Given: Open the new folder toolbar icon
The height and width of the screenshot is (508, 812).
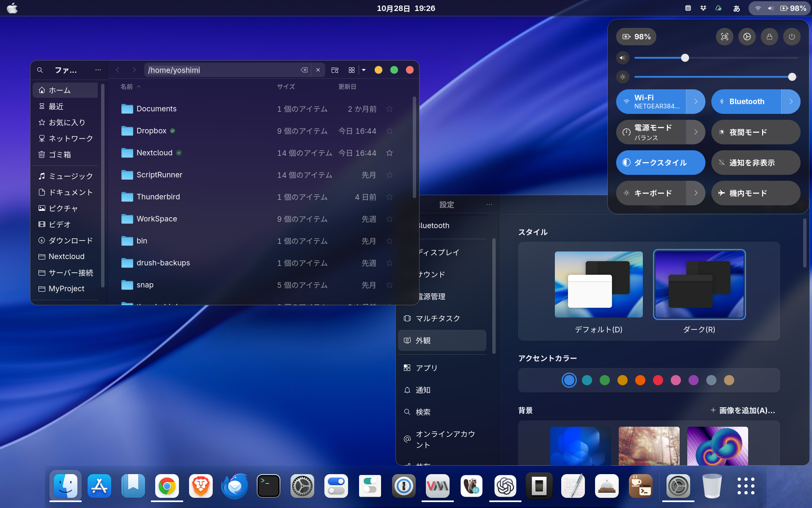Looking at the screenshot, I should pos(335,70).
